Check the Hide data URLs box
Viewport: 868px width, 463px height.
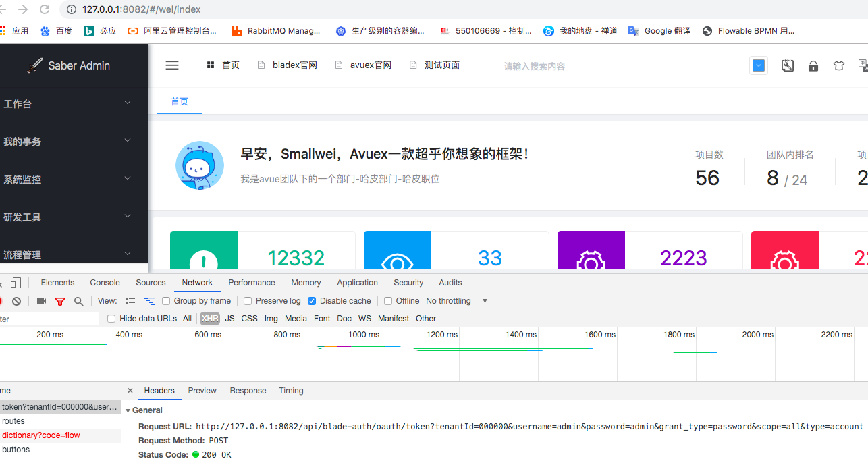(x=112, y=319)
